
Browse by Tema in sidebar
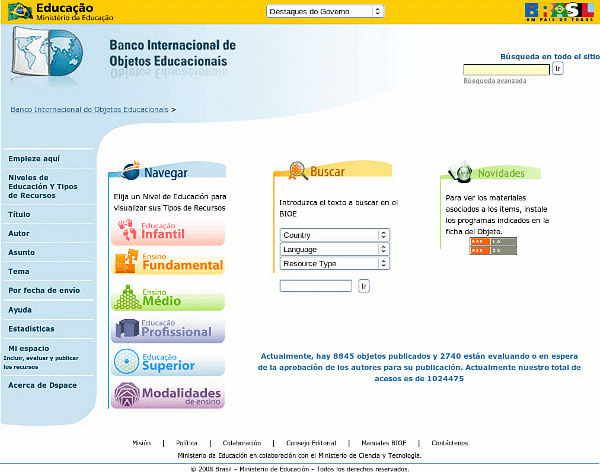(x=19, y=271)
